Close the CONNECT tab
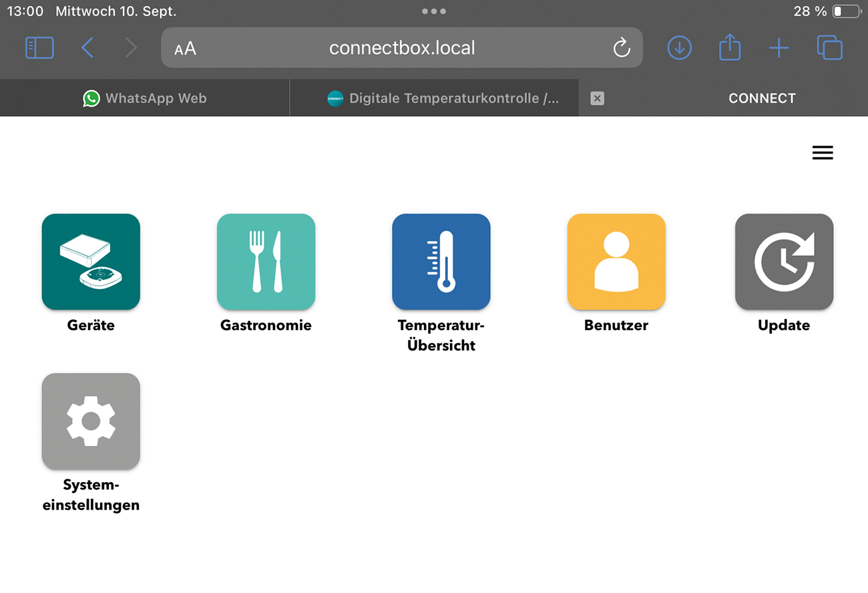 597,98
